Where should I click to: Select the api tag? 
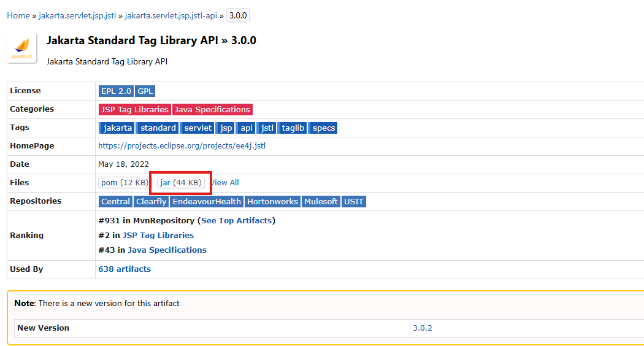[246, 128]
